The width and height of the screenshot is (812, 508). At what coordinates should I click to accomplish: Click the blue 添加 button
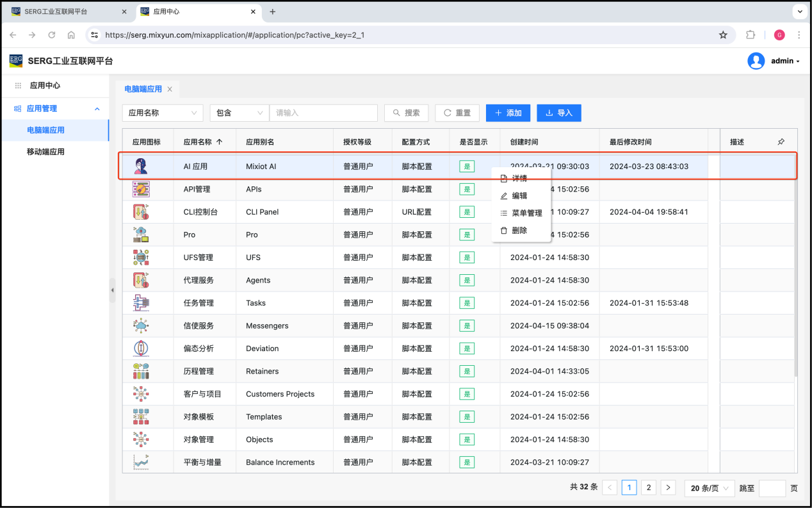point(508,113)
